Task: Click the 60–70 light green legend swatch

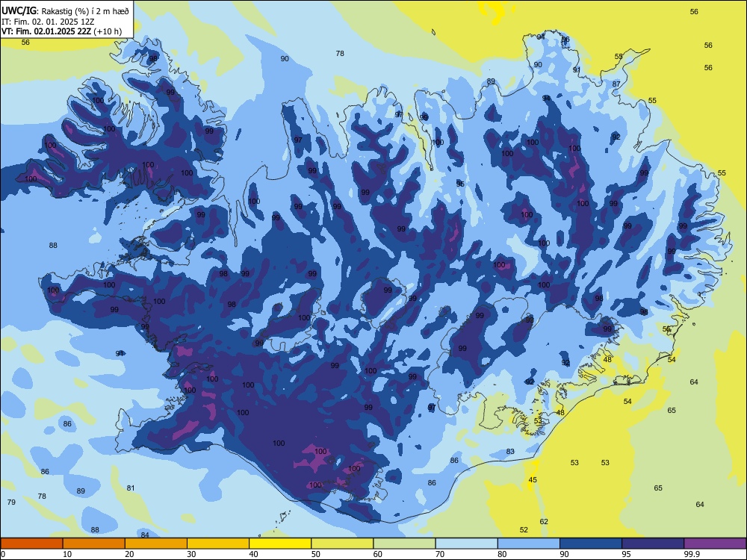Action: [404, 544]
